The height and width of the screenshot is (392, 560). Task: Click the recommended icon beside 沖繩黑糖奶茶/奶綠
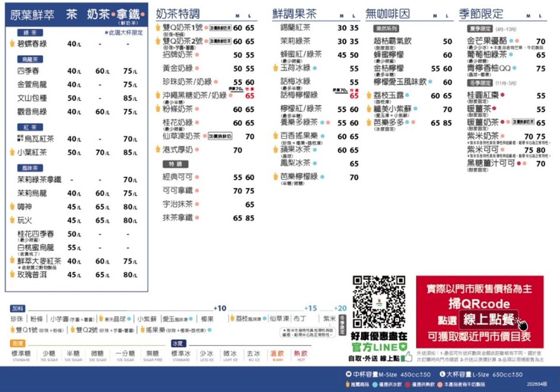158,95
